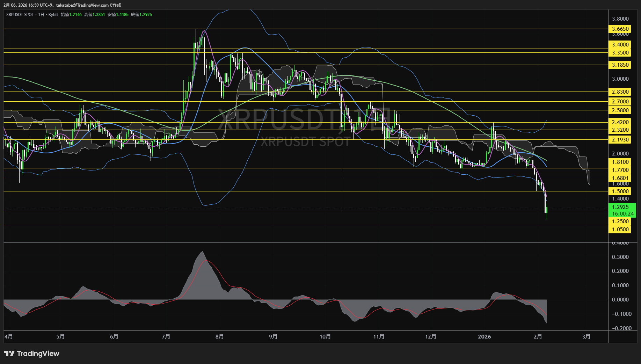
Task: Select the 3.1850 price level label
Action: (620, 65)
